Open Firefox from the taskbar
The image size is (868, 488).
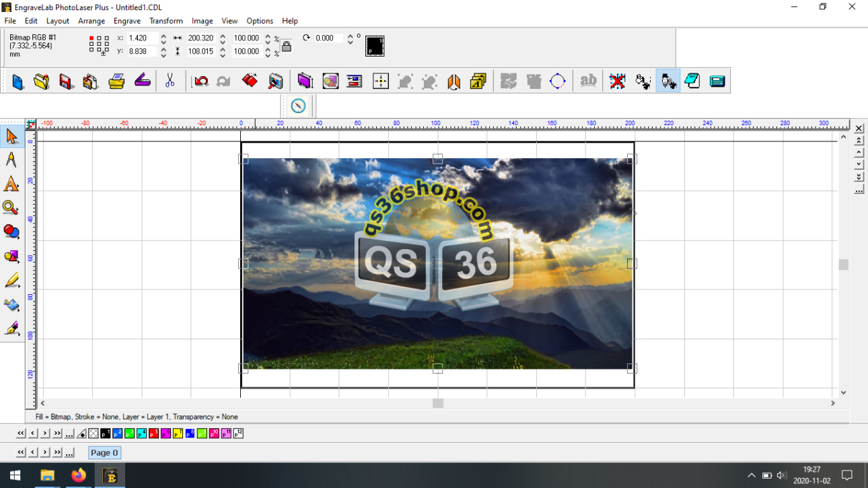tap(79, 475)
